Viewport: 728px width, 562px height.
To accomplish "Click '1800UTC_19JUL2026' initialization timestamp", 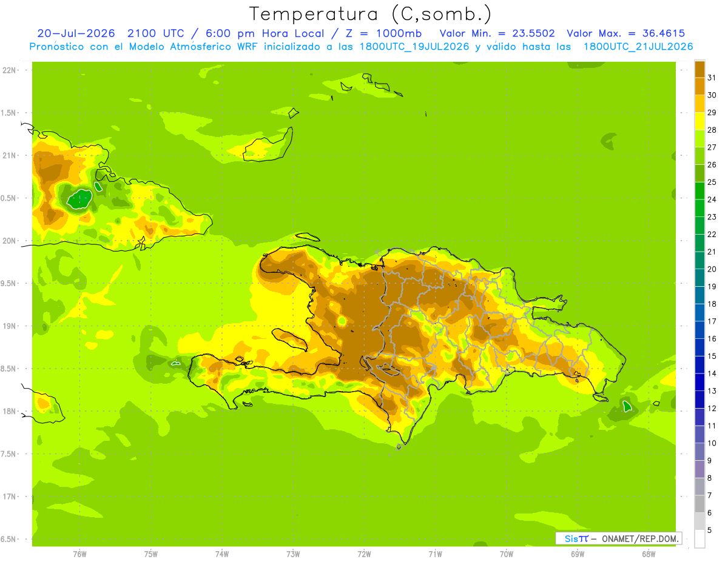I will coord(413,47).
